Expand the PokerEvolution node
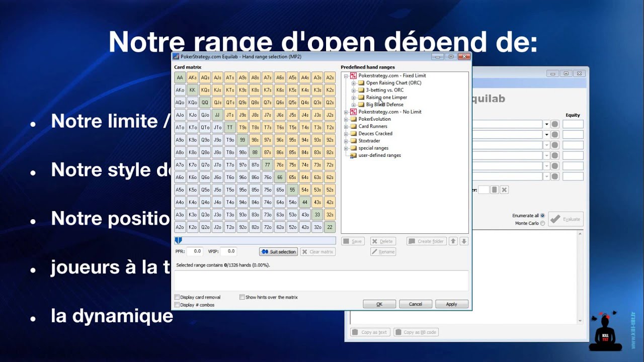The height and width of the screenshot is (362, 644). click(x=346, y=119)
